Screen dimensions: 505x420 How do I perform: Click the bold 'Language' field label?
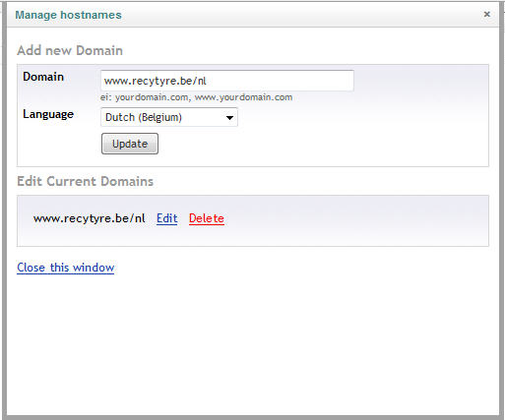coord(48,114)
